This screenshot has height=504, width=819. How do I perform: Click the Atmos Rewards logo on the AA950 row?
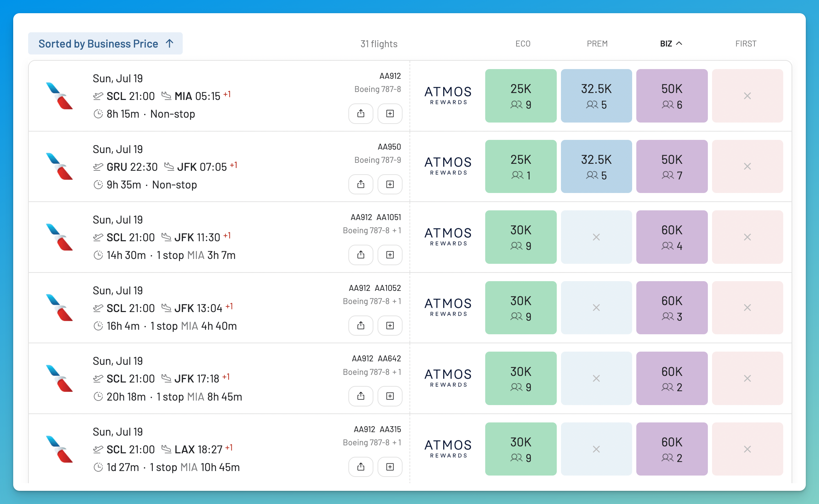click(448, 166)
